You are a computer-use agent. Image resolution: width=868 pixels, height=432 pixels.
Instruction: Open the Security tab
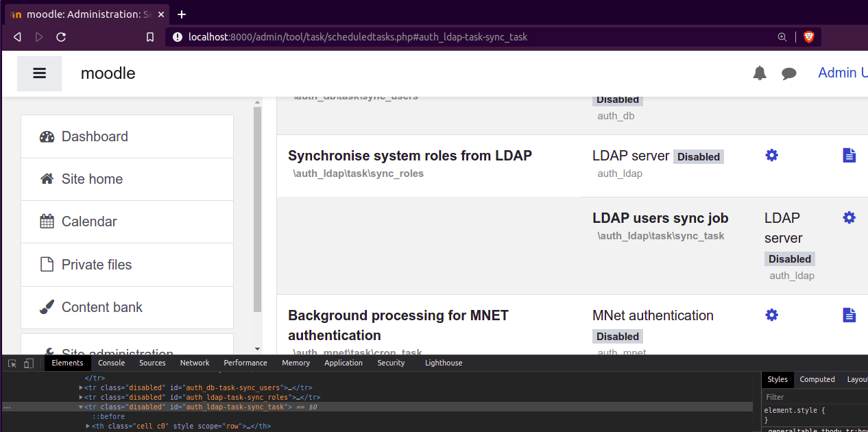click(x=391, y=363)
